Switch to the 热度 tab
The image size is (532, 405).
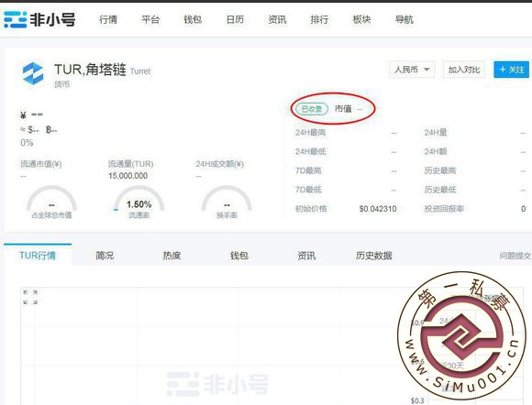pos(172,256)
